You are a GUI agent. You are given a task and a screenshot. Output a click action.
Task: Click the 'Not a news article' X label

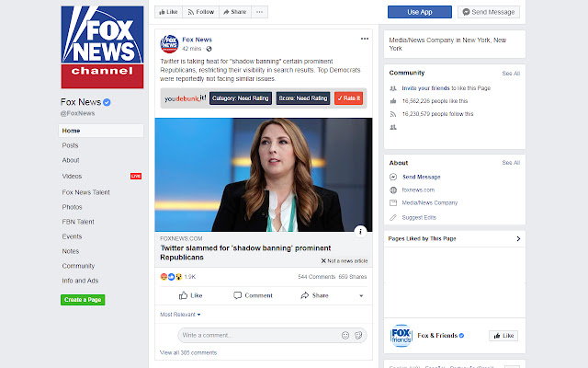[345, 260]
